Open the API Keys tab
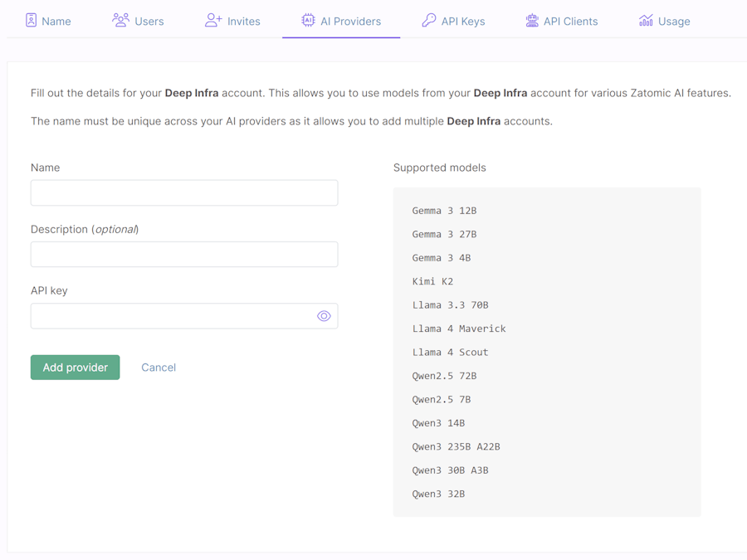747x560 pixels. [453, 21]
